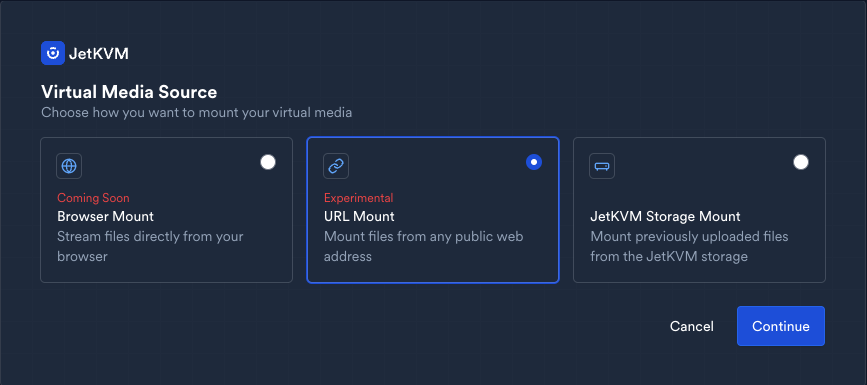Click the storage drive icon
The width and height of the screenshot is (867, 385).
[602, 166]
